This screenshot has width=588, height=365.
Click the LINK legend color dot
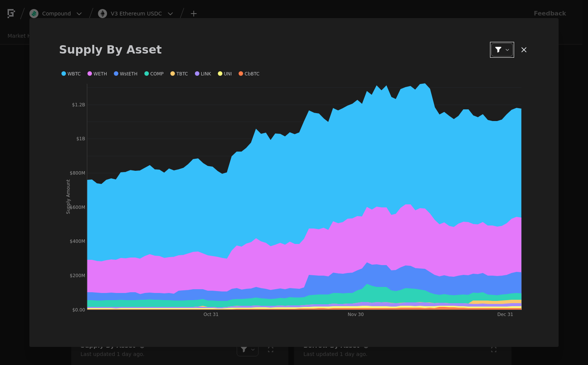197,74
